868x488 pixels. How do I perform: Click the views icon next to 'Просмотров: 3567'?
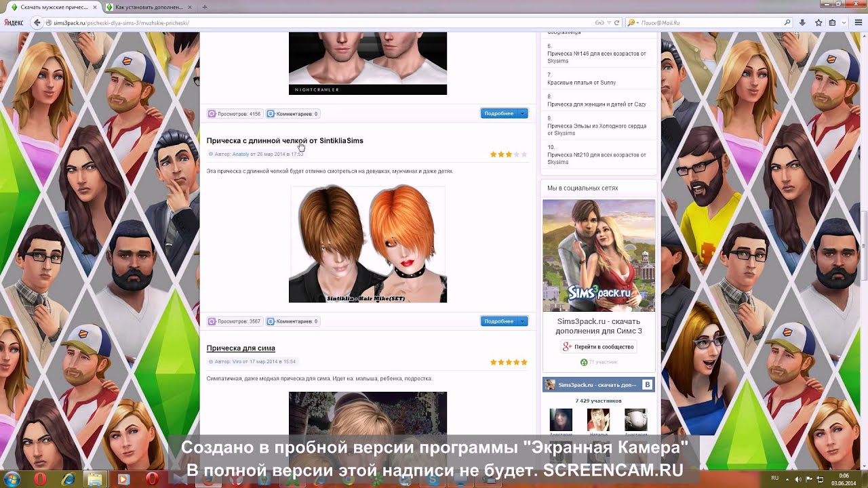click(212, 321)
